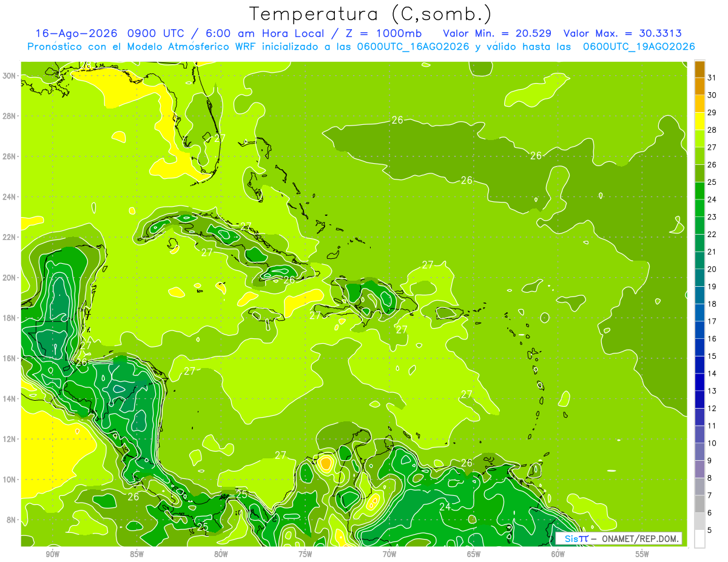Click the colorbar label 11
Image resolution: width=728 pixels, height=562 pixels.
[712, 426]
